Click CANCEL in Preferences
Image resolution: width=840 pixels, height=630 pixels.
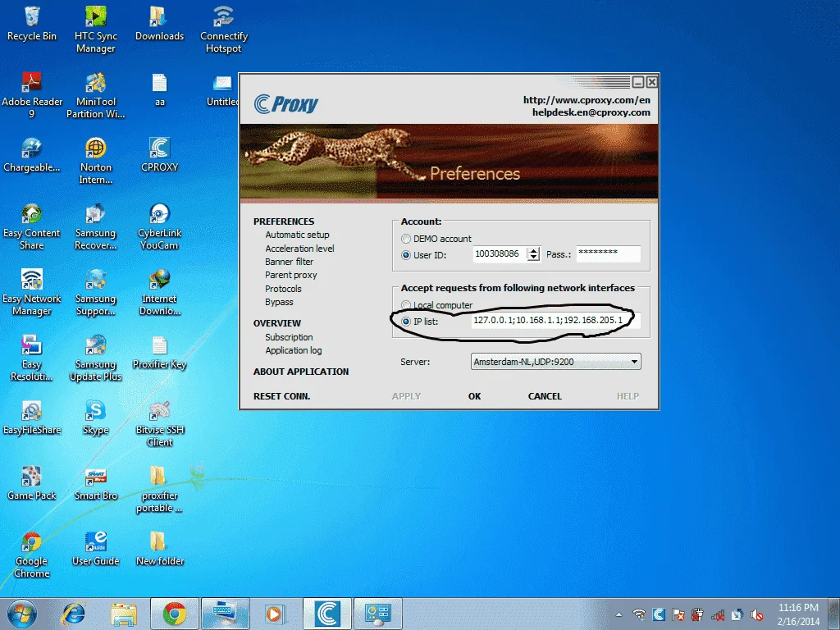545,396
